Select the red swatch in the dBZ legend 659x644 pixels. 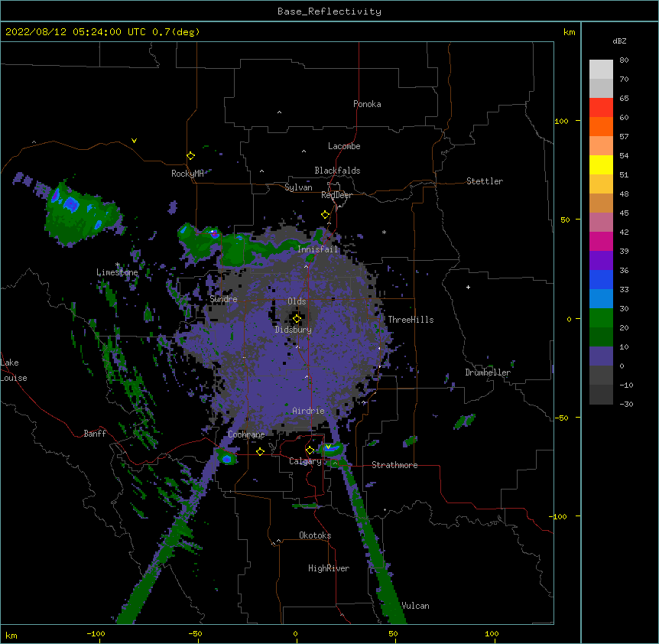click(601, 108)
